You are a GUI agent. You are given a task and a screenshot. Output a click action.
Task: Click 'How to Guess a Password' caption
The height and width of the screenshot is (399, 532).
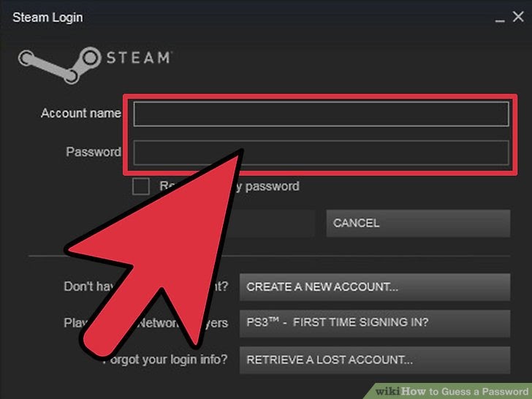click(x=465, y=392)
